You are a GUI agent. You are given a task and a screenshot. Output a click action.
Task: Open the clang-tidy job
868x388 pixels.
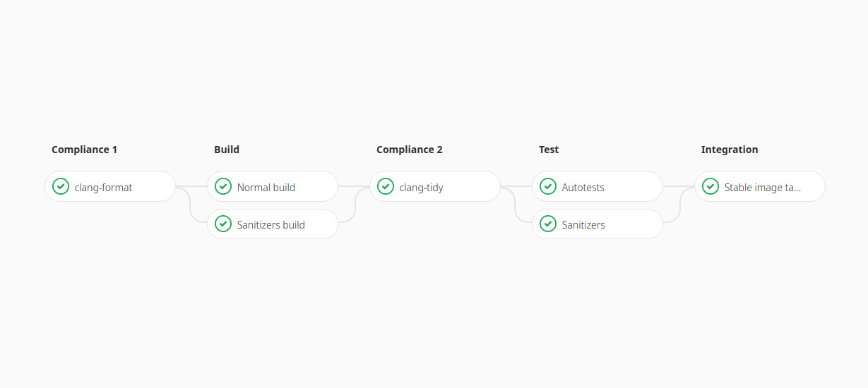point(435,187)
